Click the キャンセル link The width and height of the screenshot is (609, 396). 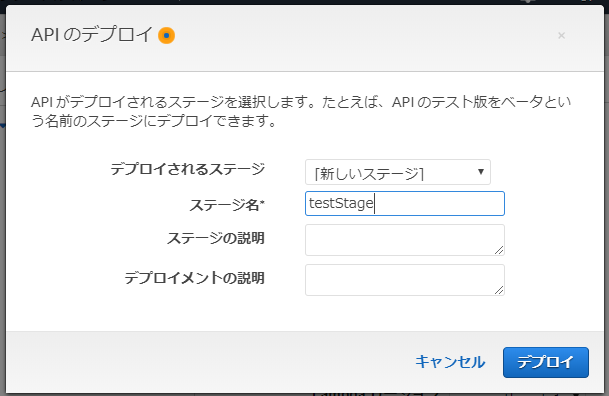tap(450, 362)
